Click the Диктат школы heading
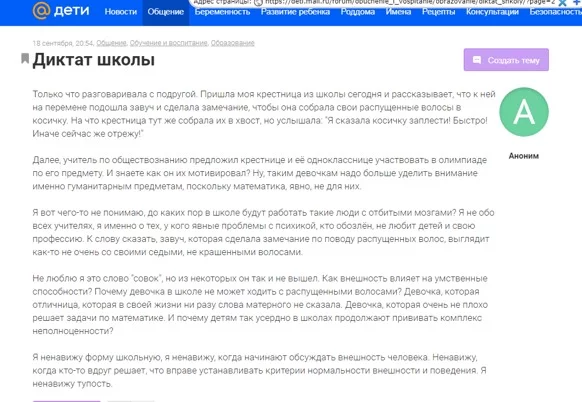The image size is (582, 402). point(94,60)
